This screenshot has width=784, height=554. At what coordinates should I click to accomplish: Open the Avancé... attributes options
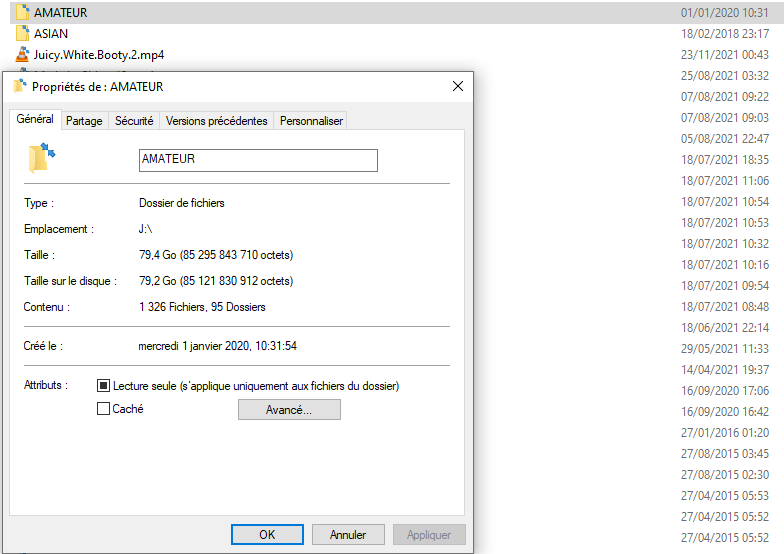[289, 410]
